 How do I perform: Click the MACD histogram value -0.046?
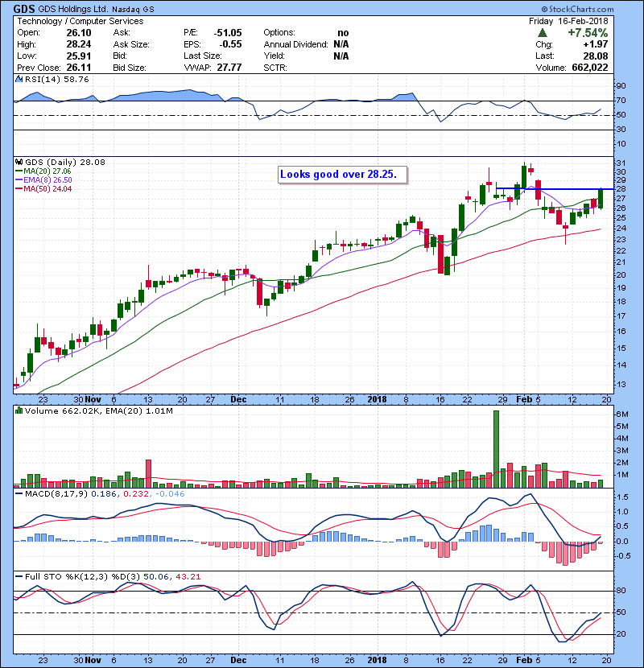coord(170,494)
